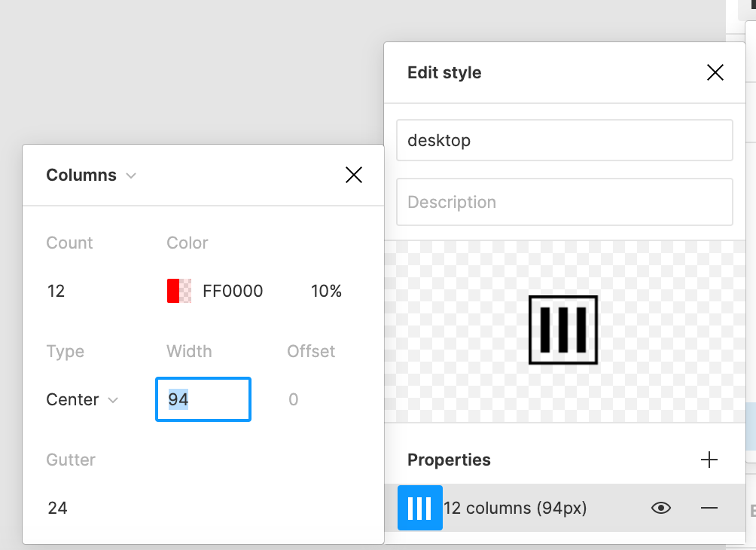Toggle visibility of 12 columns grid
This screenshot has height=550, width=756.
coord(660,509)
